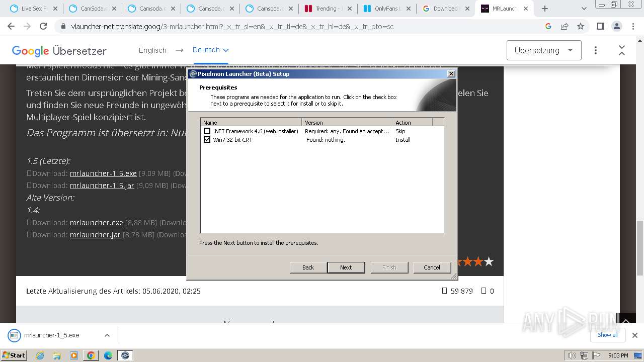Open File Explorer from taskbar
This screenshot has width=644, height=362.
57,355
